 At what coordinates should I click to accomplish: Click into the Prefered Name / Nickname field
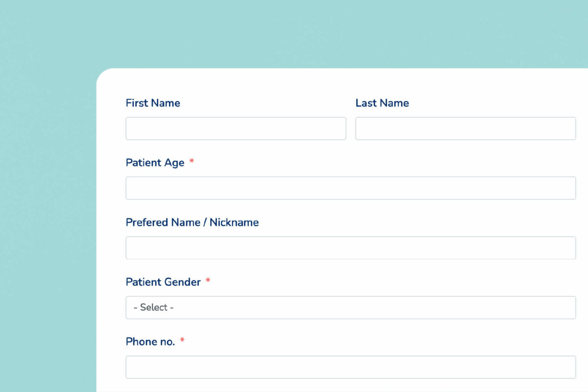tap(351, 248)
